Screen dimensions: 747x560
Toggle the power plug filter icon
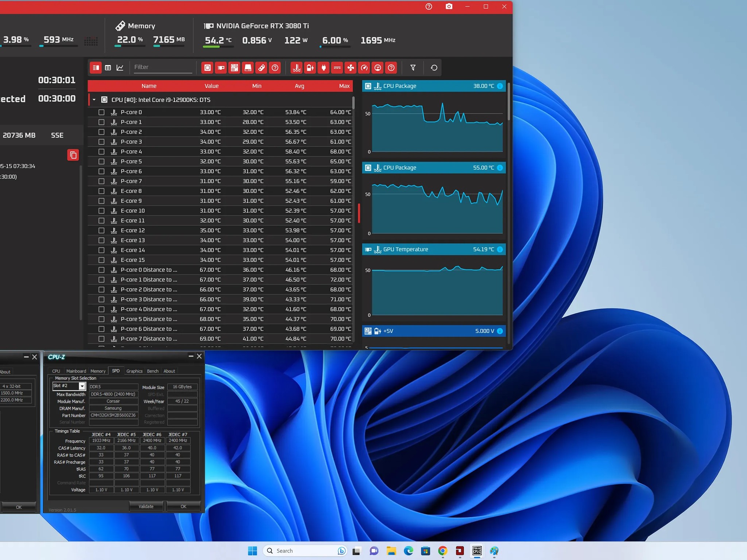[324, 67]
